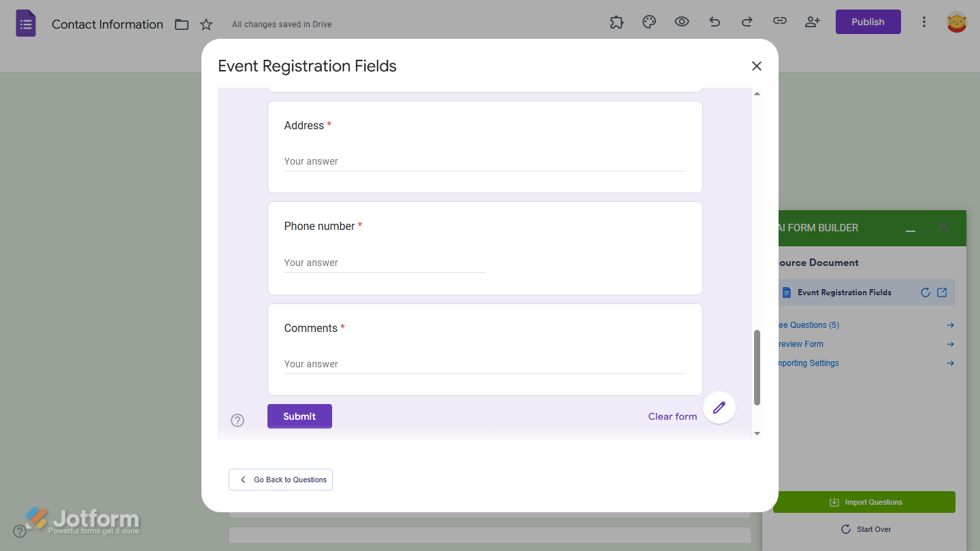This screenshot has height=551, width=980.
Task: Select the Clear form link
Action: [672, 416]
